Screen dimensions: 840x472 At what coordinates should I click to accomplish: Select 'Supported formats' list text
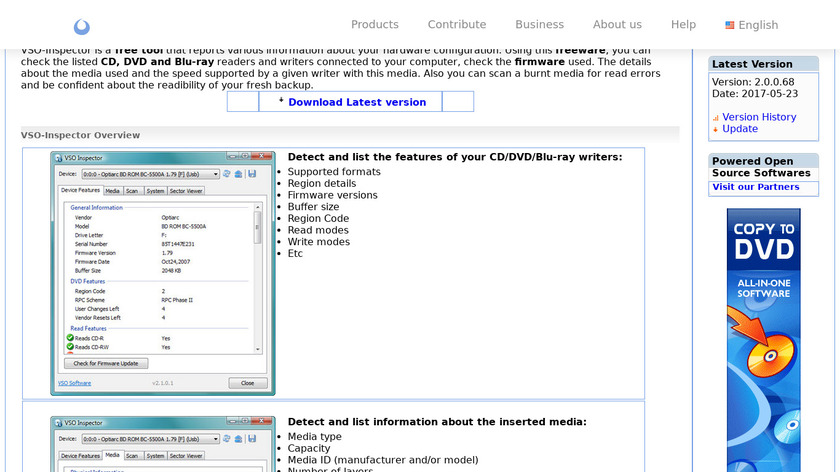coord(334,171)
